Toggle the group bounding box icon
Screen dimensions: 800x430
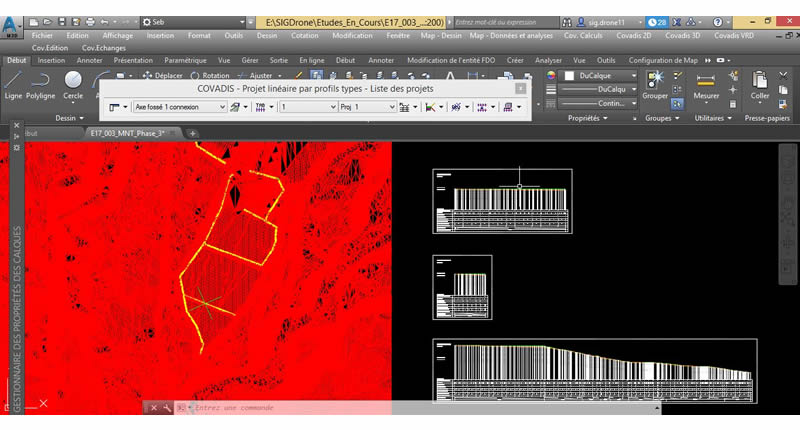pos(677,90)
